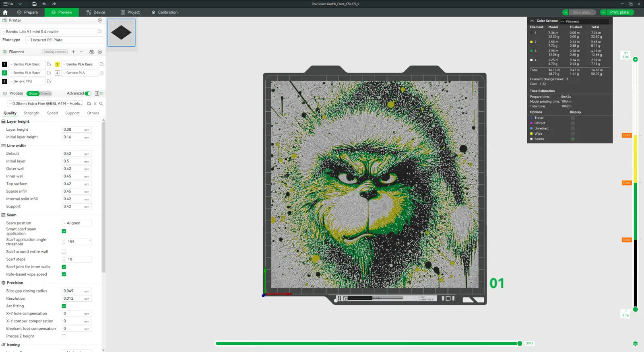This screenshot has height=352, width=644.
Task: Open the home screen icon
Action: point(5,12)
